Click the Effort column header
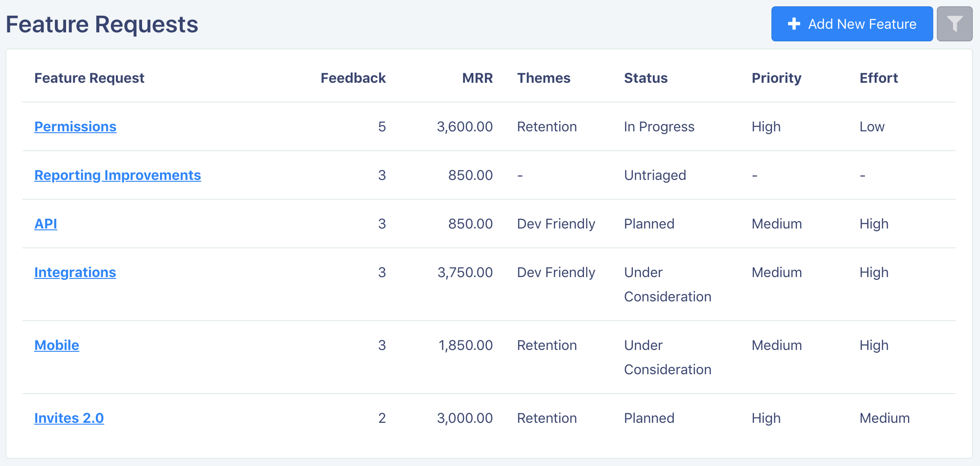Image resolution: width=980 pixels, height=466 pixels. (878, 78)
